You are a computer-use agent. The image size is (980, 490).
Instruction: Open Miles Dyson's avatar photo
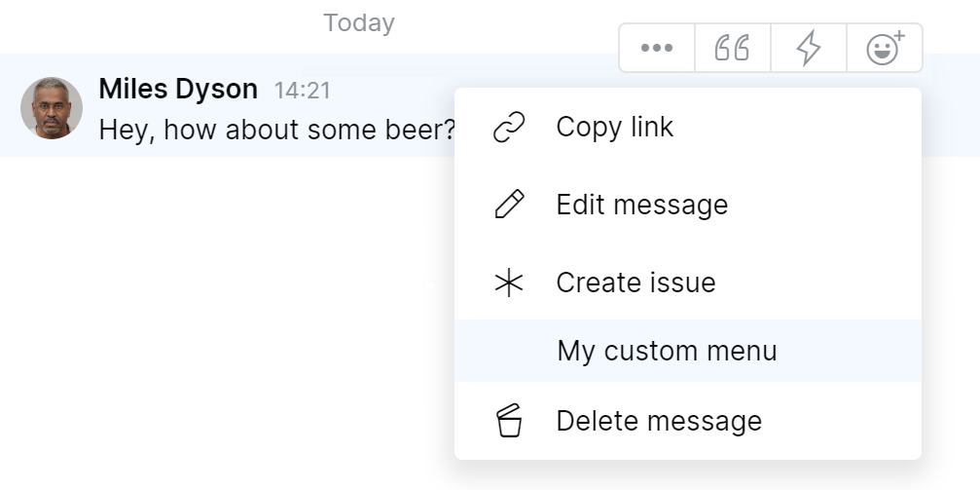(52, 108)
